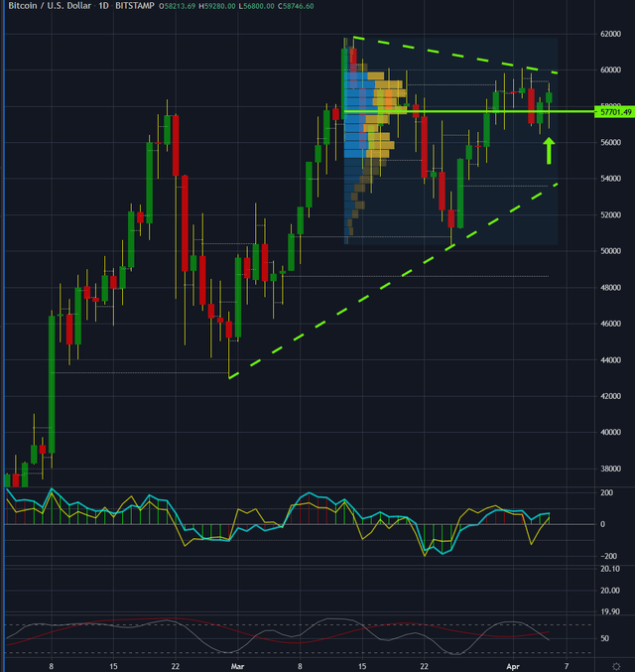
Task: Click the 54000 price axis label
Action: click(610, 179)
